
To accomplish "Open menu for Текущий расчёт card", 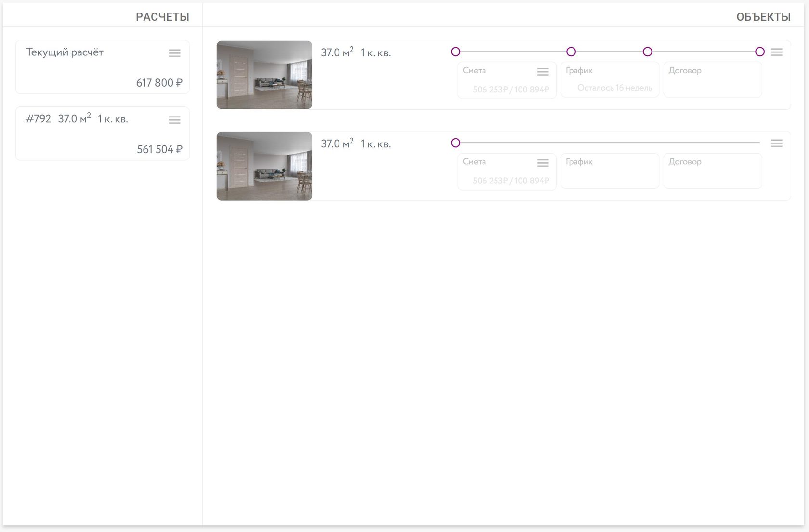I will (x=175, y=53).
